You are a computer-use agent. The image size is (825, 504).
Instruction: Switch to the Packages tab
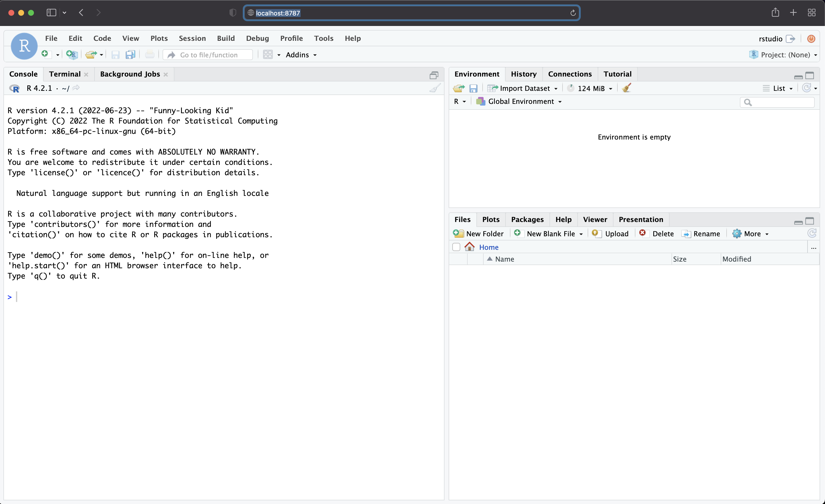tap(527, 219)
